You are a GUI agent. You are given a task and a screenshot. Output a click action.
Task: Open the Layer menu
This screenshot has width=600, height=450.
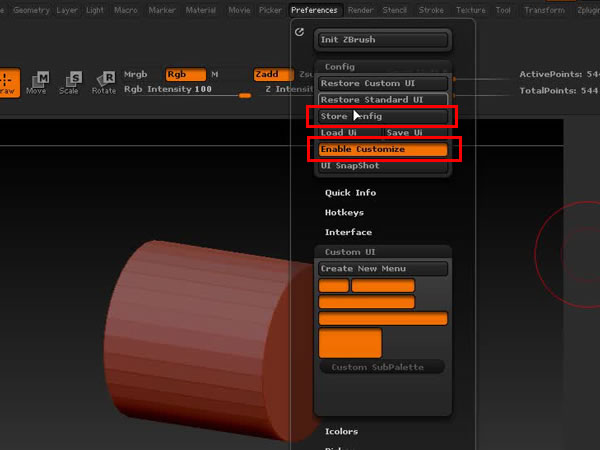[x=67, y=10]
